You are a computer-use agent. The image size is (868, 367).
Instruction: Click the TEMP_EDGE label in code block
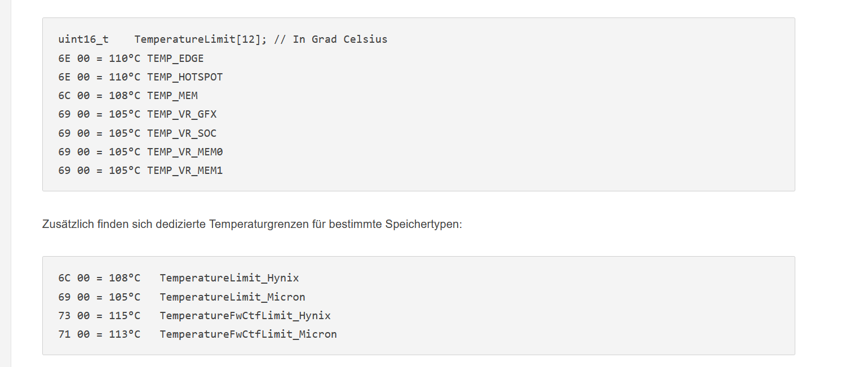[x=175, y=58]
